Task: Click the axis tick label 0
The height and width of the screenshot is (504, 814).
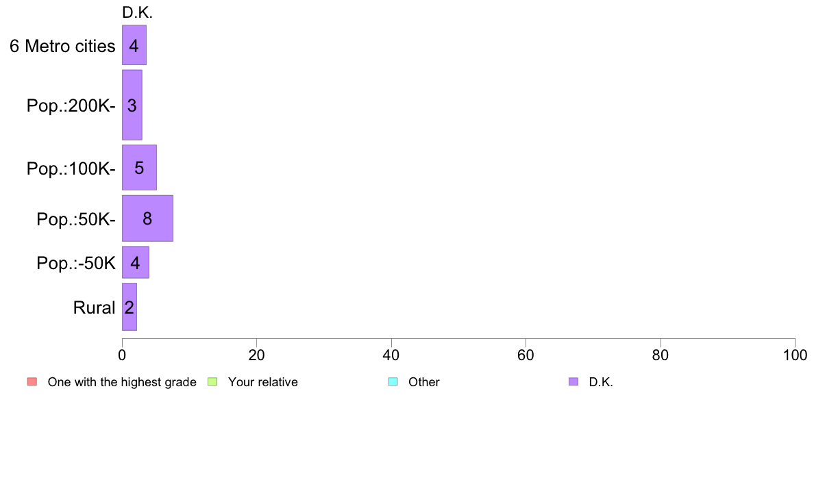Action: click(122, 355)
